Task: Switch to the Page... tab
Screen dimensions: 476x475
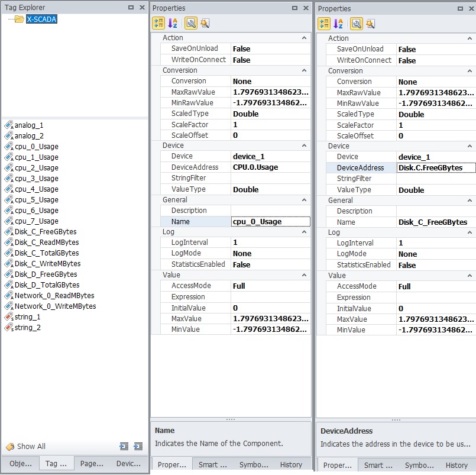Action: 92,464
